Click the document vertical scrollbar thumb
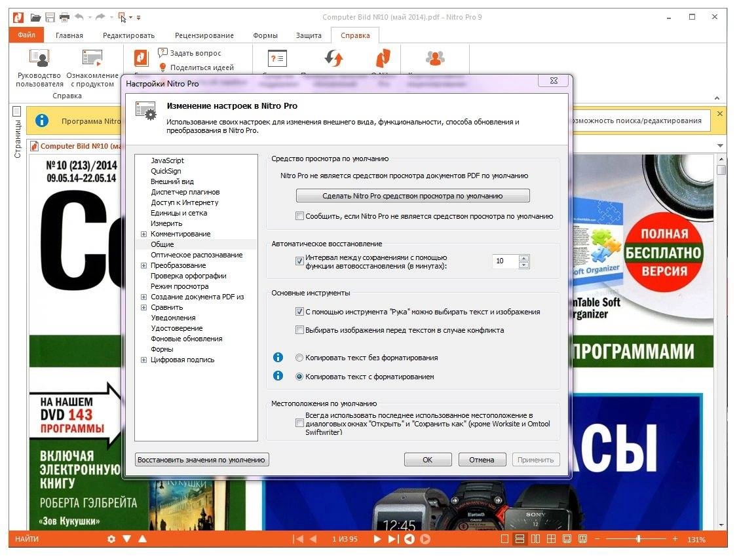The image size is (739, 560). point(721,170)
